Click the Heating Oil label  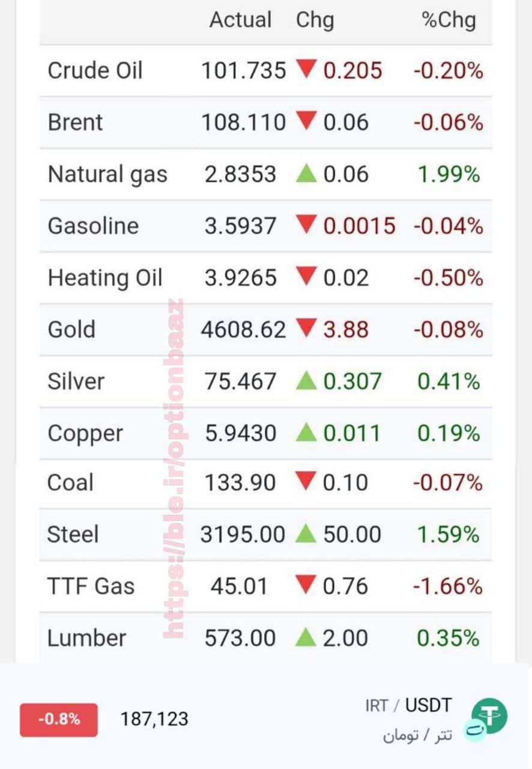pyautogui.click(x=105, y=278)
